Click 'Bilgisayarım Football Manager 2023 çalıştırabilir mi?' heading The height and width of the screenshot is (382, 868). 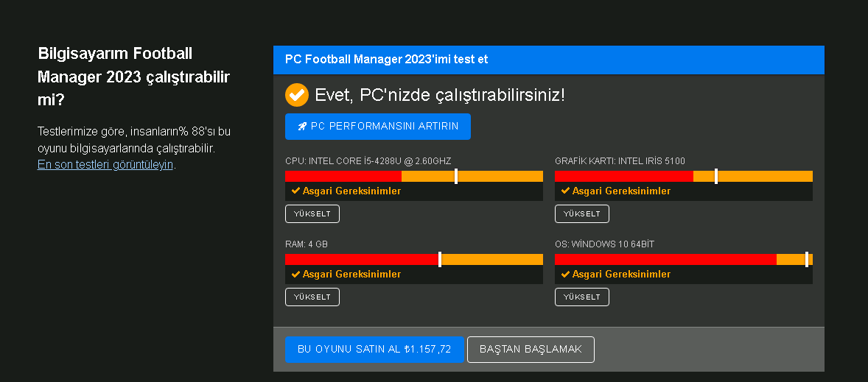[133, 77]
